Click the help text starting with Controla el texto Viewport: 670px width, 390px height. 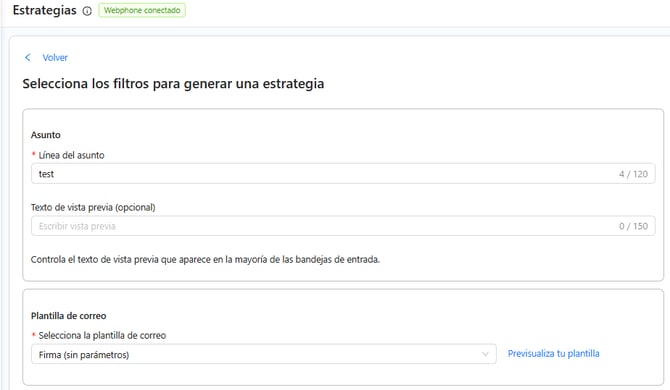[x=205, y=260]
